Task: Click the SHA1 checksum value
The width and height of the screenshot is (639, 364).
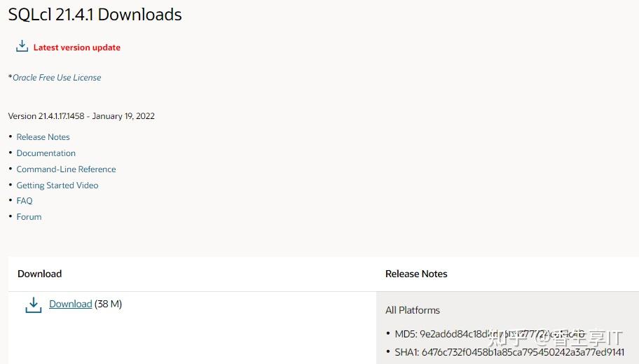Action: point(523,352)
